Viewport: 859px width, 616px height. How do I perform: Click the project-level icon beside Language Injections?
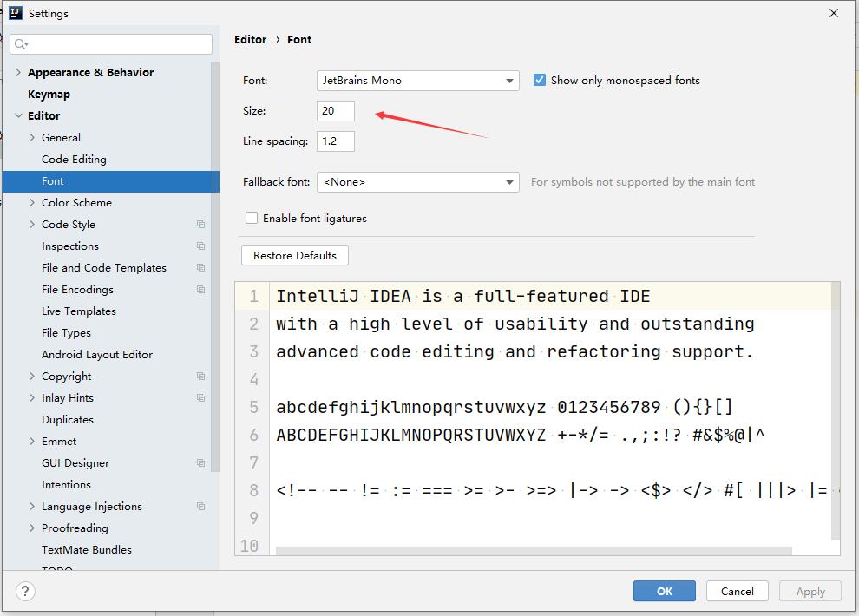click(201, 507)
